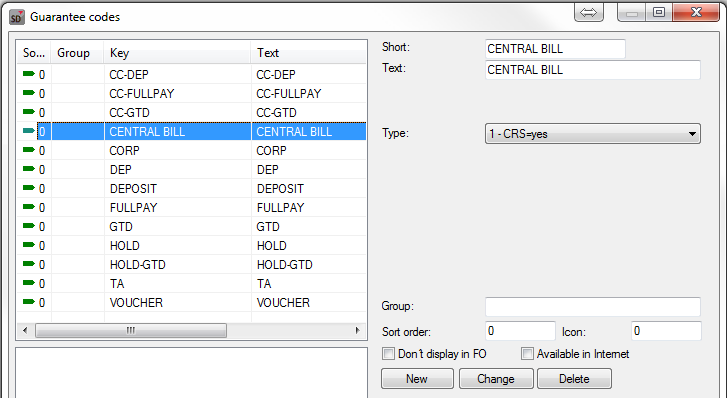727x398 pixels.
Task: Click the green arrow icon beside CC-GTD
Action: coord(29,112)
